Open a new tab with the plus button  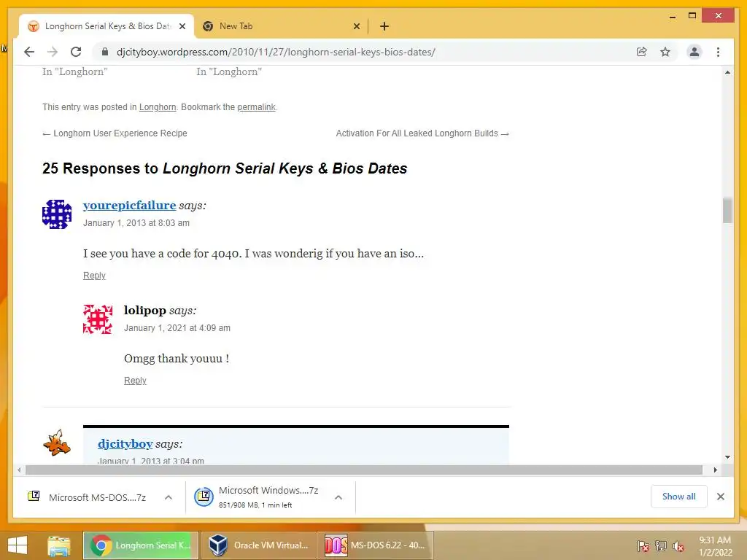(x=384, y=26)
